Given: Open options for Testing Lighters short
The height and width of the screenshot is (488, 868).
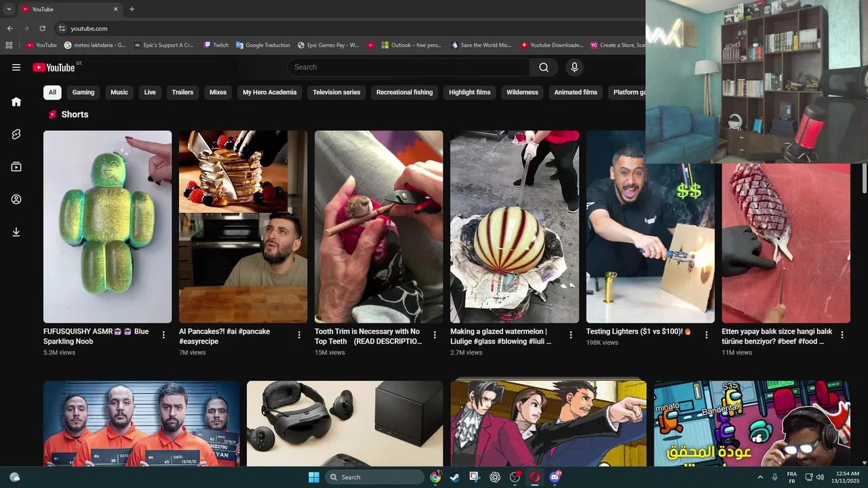Looking at the screenshot, I should [706, 335].
